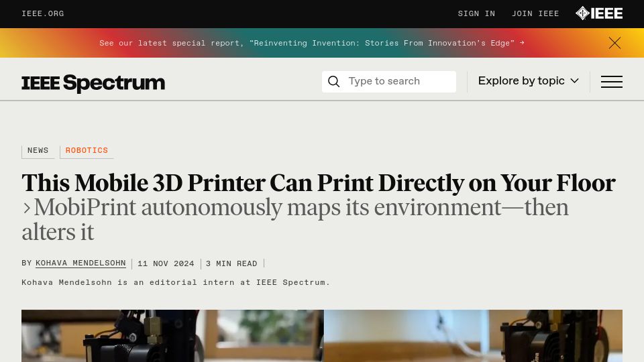Click the Type to search field

pos(388,82)
